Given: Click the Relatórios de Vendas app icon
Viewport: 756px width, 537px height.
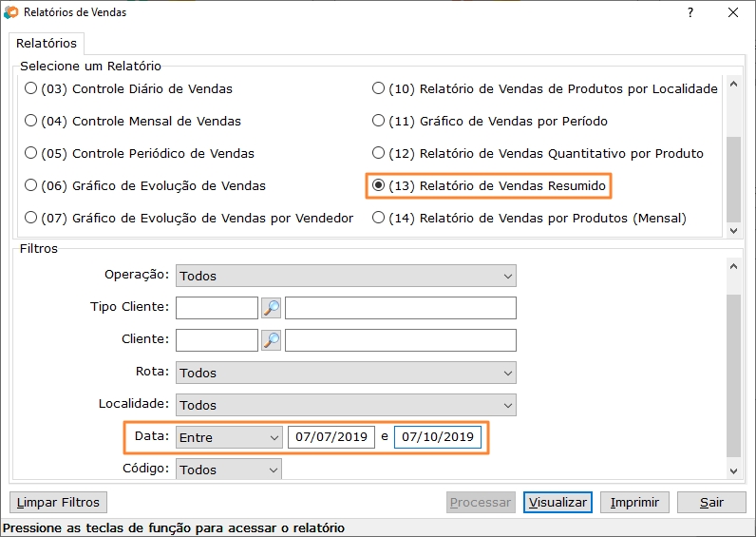Looking at the screenshot, I should [10, 12].
